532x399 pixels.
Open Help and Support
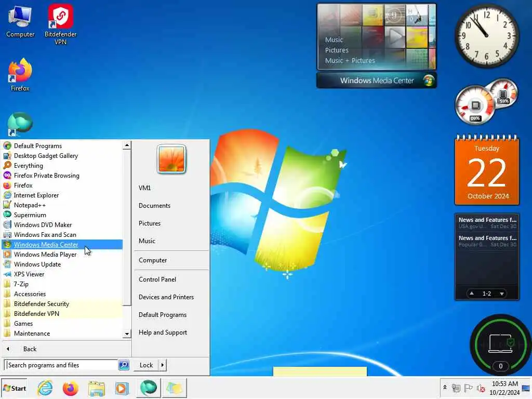[x=171, y=332]
